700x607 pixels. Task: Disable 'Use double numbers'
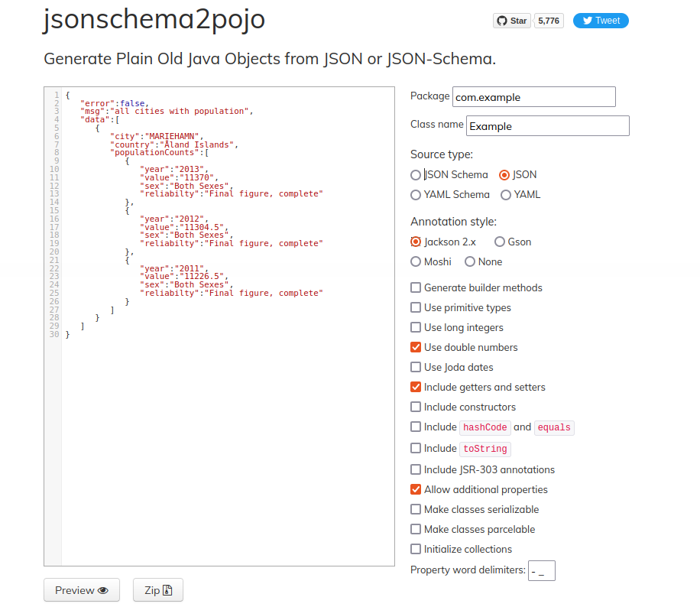pos(416,347)
